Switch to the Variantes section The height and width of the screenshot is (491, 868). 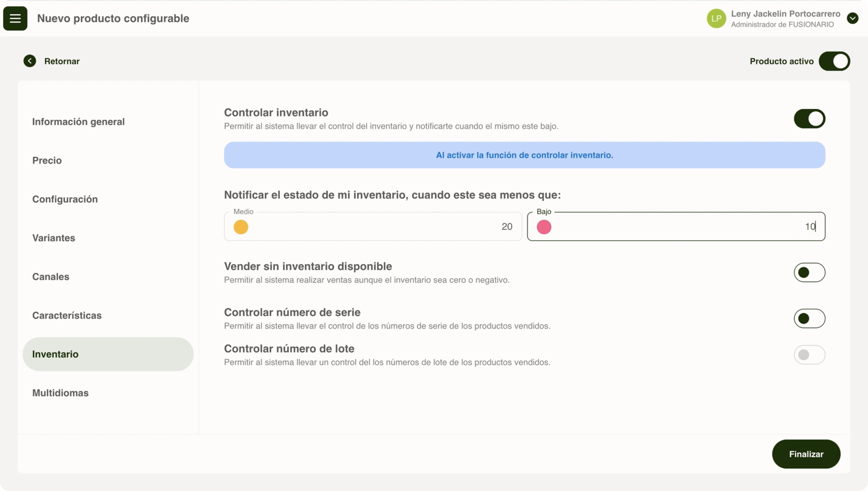54,238
